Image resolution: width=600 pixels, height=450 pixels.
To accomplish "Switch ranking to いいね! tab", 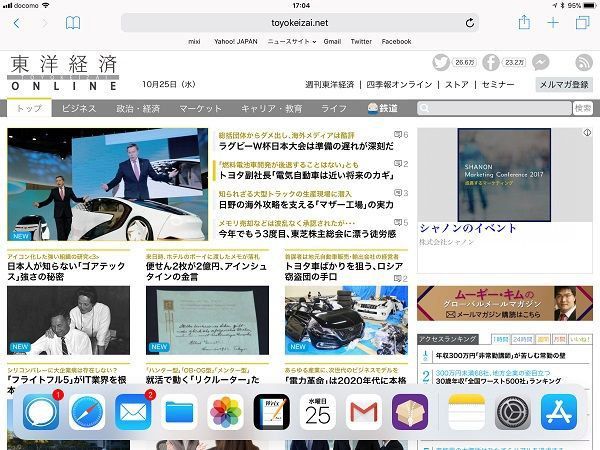I will pos(580,339).
